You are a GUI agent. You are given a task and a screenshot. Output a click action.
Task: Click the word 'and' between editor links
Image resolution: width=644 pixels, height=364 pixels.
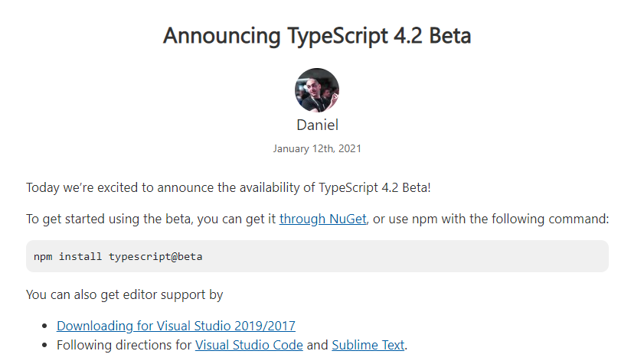coord(317,345)
